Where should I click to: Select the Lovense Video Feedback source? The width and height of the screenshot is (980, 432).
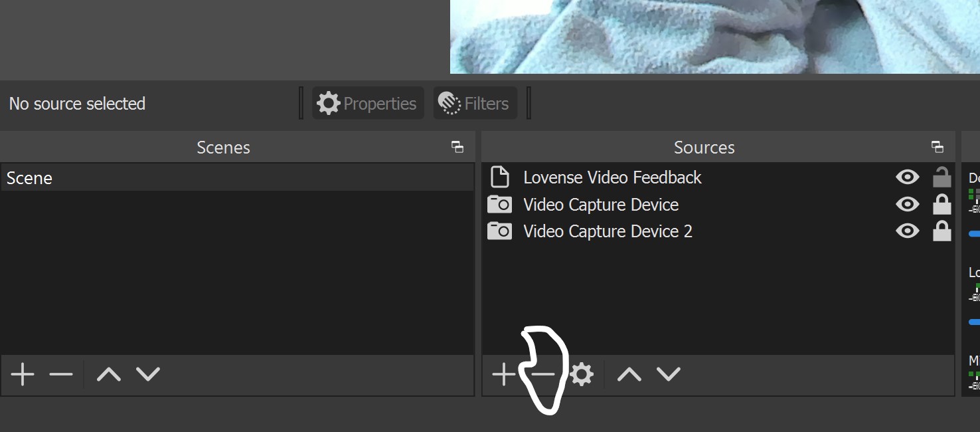612,177
